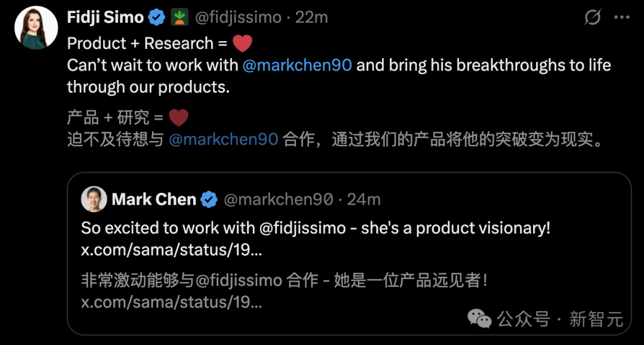Open Mark Chen's display name in quote
The image size is (644, 345).
point(154,199)
